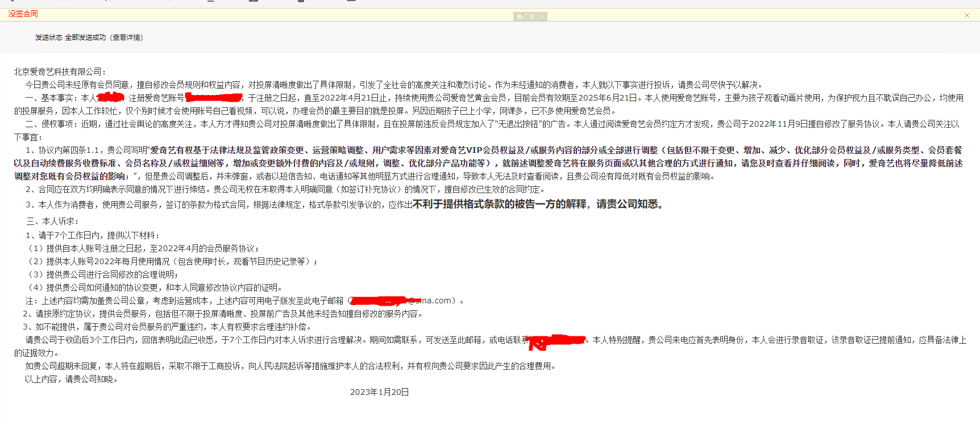Click the line starting 如贵公司超期未回复

(292, 366)
